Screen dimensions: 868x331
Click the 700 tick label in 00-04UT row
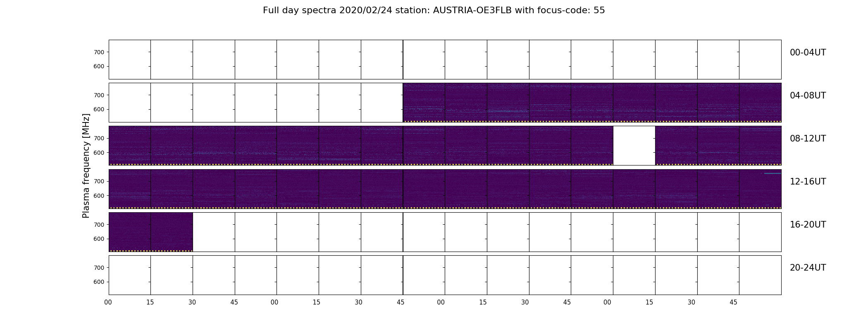point(99,52)
